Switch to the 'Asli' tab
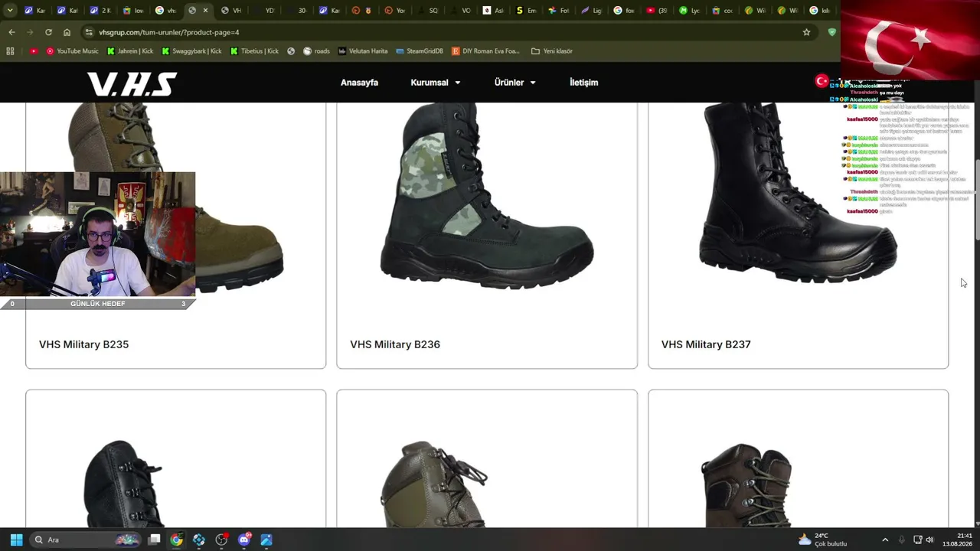The height and width of the screenshot is (551, 980). 493,11
